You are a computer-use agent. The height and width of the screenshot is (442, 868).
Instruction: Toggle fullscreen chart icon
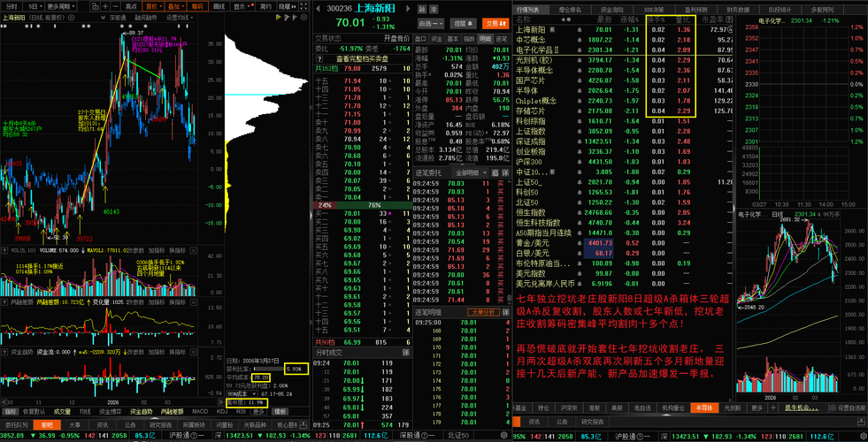(303, 6)
